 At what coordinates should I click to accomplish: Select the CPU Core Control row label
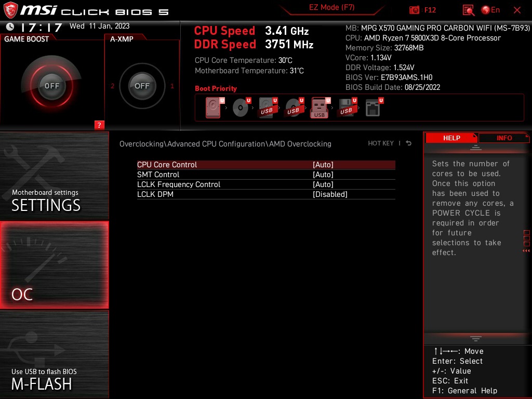[167, 165]
